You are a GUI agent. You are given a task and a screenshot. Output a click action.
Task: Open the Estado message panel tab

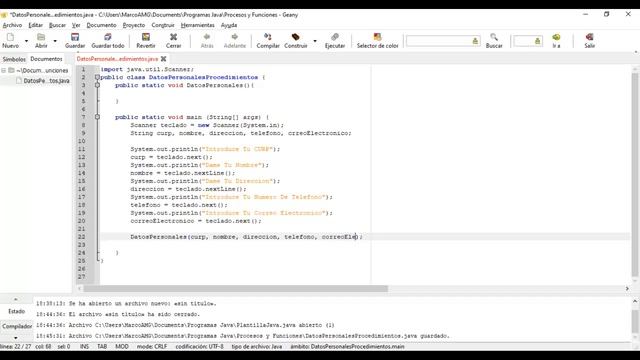point(16,311)
